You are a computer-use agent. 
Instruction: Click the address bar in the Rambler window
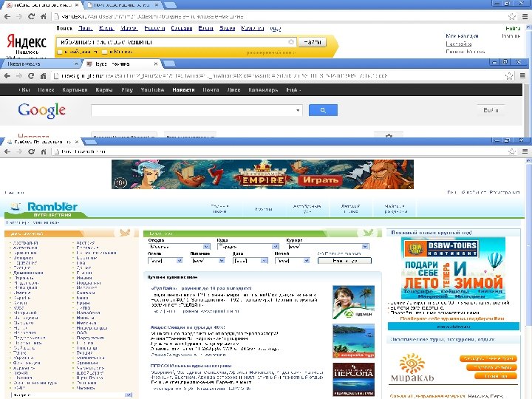279,151
